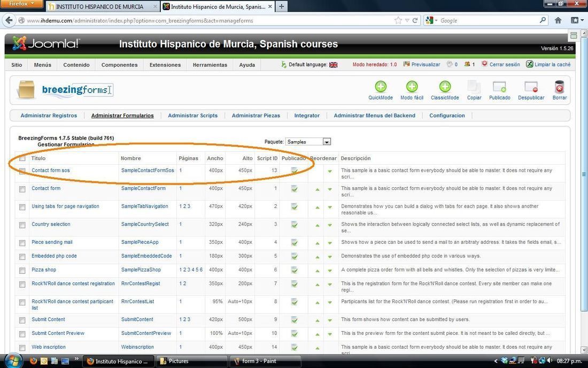Screen dimensions: 588x368
Task: Open the Extensiones menu
Action: (165, 65)
